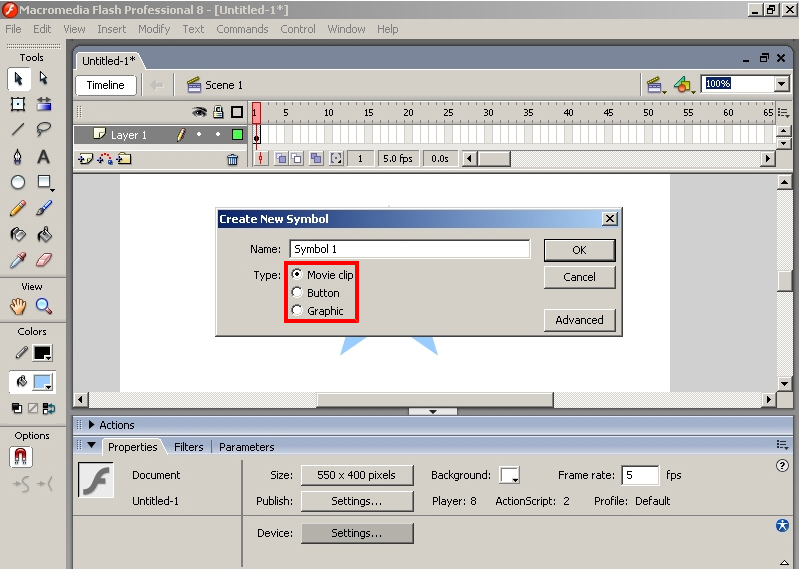Toggle Snap to Objects magnet
The width and height of the screenshot is (799, 569).
coord(20,457)
